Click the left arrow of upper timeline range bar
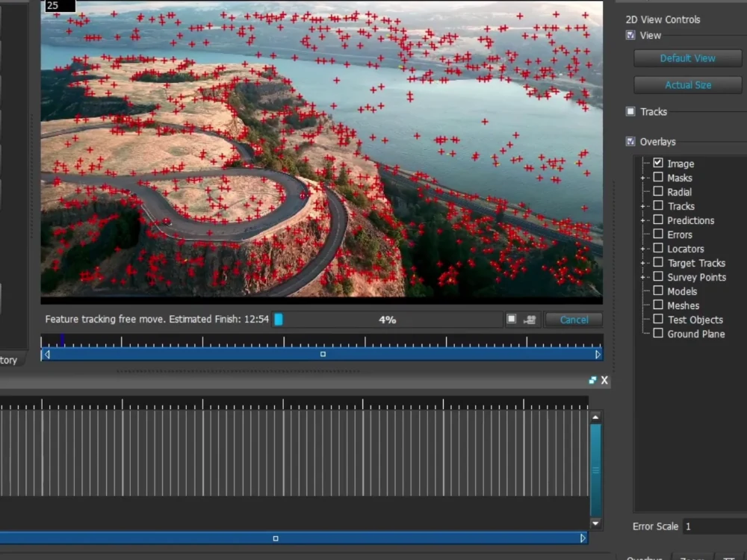This screenshot has width=747, height=560. [x=46, y=354]
